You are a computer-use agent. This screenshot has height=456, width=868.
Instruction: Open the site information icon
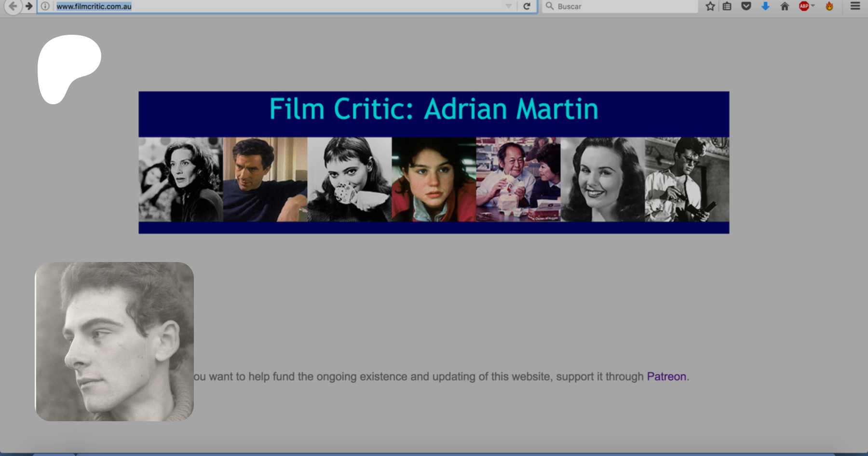[45, 6]
